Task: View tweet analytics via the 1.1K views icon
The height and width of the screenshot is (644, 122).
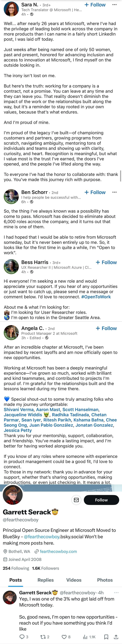Action: [x=85, y=637]
